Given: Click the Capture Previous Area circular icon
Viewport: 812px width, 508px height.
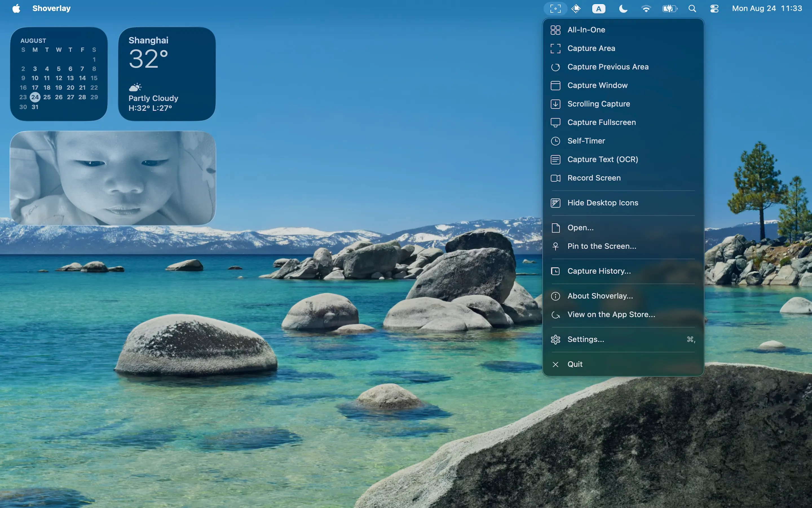Looking at the screenshot, I should (555, 67).
